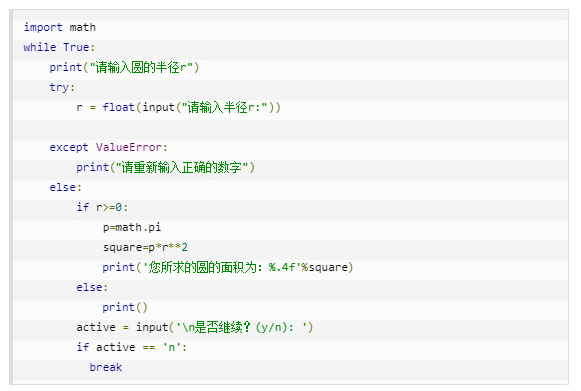The image size is (581, 391).
Task: Click the print("请重新输入正确的数字") line
Action: pos(165,168)
